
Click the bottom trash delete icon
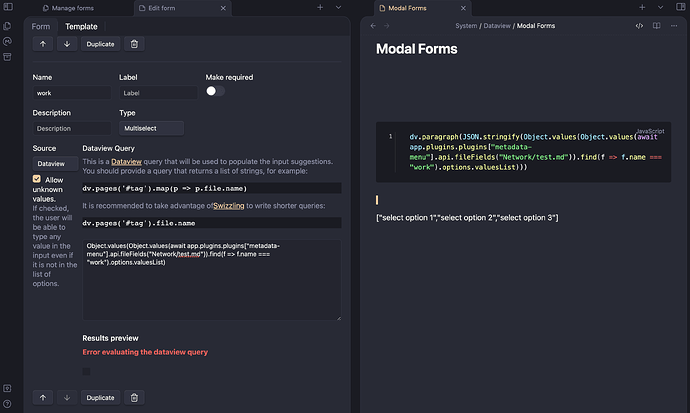(x=134, y=398)
